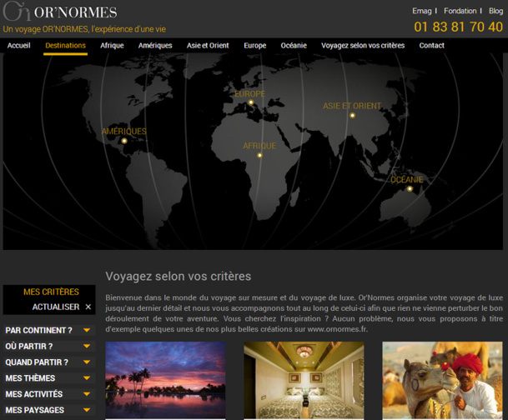Image resolution: width=508 pixels, height=420 pixels.
Task: Select the Asie et Orient map marker
Action: click(x=352, y=115)
